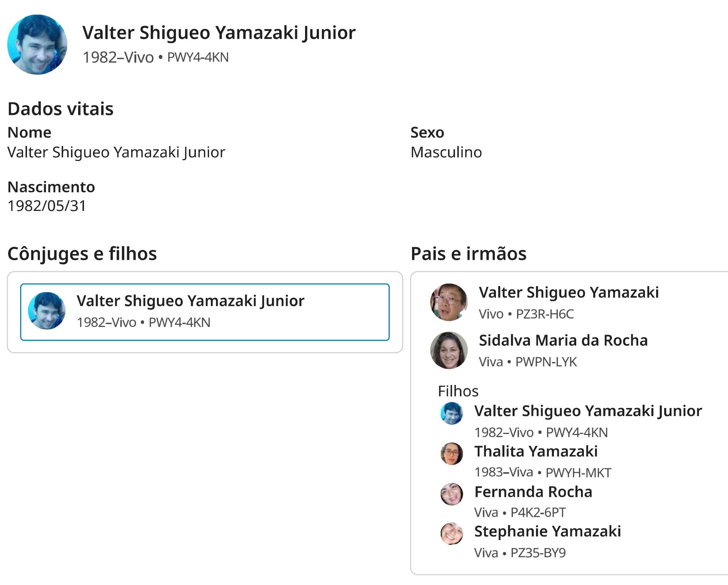728x585 pixels.
Task: Click the birth date 1982/05/31 under Nascimento
Action: (x=47, y=206)
